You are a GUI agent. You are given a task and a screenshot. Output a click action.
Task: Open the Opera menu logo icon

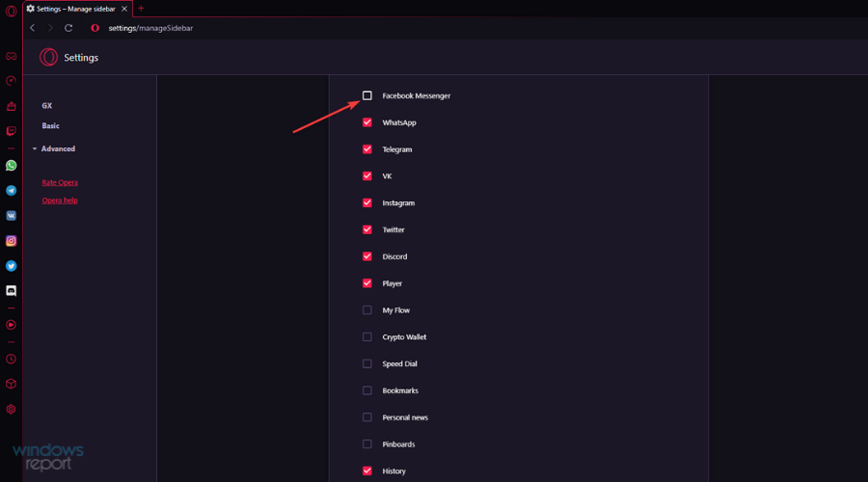tap(11, 11)
